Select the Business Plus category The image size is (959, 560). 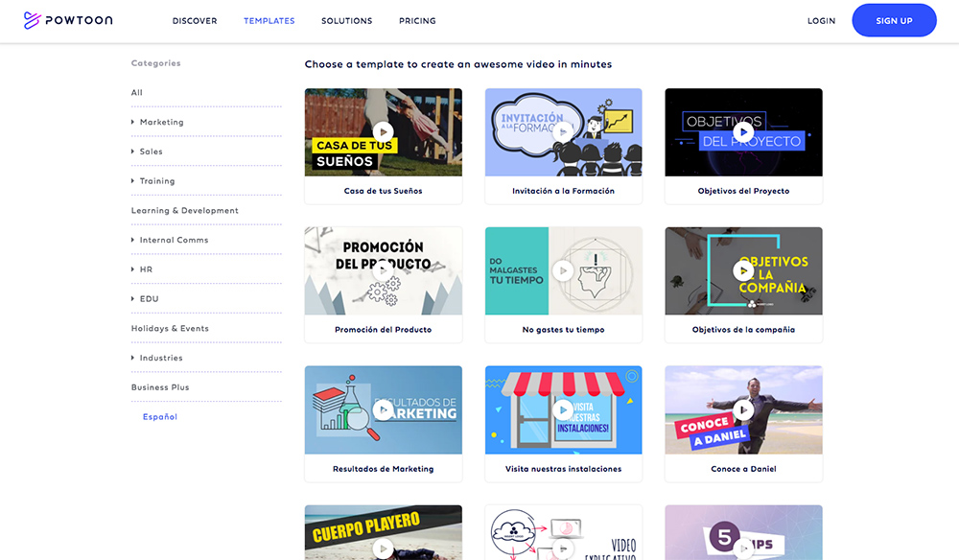pos(160,387)
